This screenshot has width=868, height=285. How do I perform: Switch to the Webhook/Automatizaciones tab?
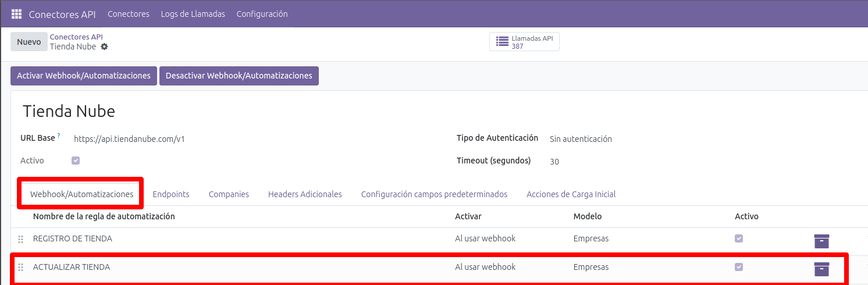[82, 194]
